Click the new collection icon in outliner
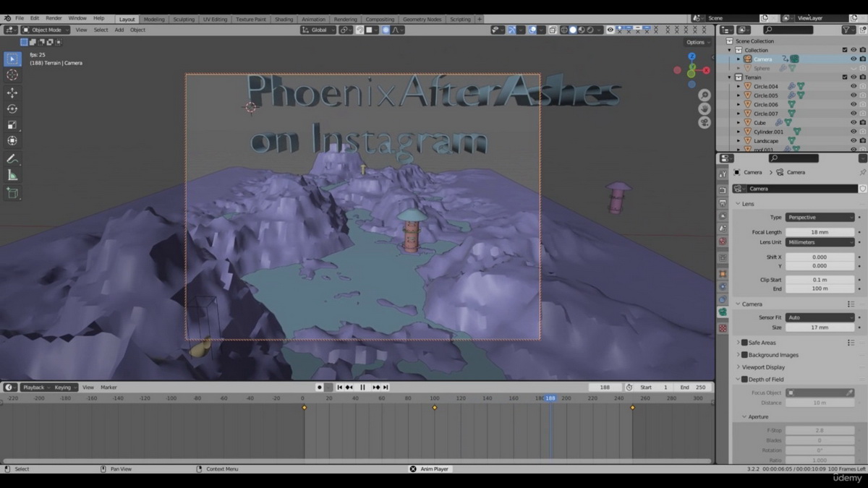The width and height of the screenshot is (868, 488). pyautogui.click(x=862, y=30)
